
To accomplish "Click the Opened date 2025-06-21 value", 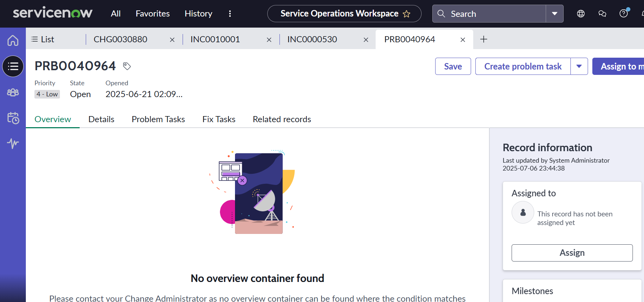I will (144, 94).
